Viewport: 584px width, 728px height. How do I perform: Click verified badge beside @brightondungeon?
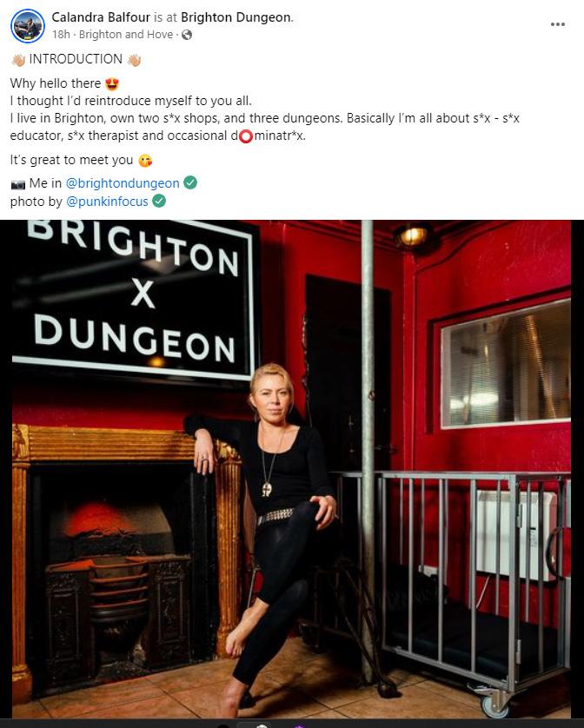click(x=190, y=183)
